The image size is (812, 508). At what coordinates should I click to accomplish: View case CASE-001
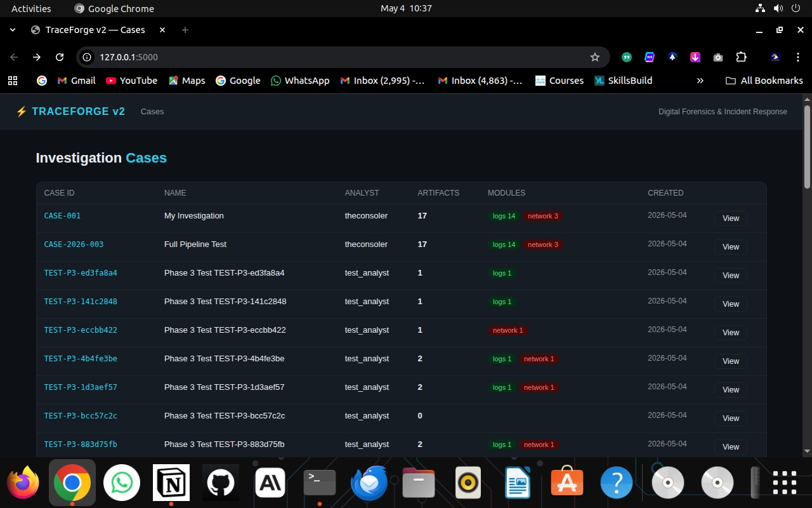coord(731,218)
